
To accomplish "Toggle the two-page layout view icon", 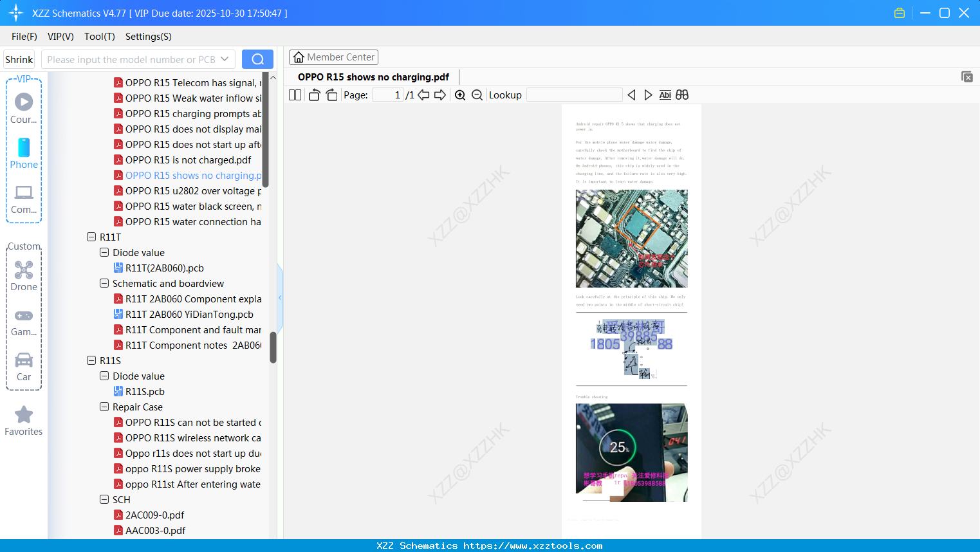I will pyautogui.click(x=295, y=95).
